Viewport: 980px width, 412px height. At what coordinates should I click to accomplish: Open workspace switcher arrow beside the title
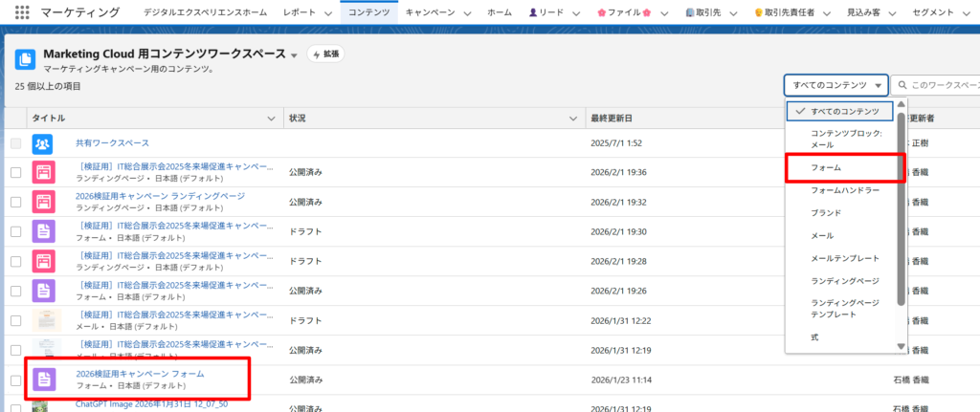click(x=294, y=55)
